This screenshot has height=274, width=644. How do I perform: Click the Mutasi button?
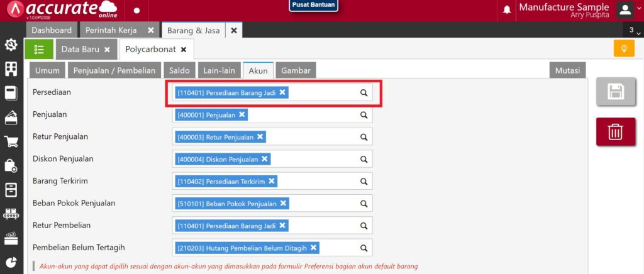tap(568, 70)
